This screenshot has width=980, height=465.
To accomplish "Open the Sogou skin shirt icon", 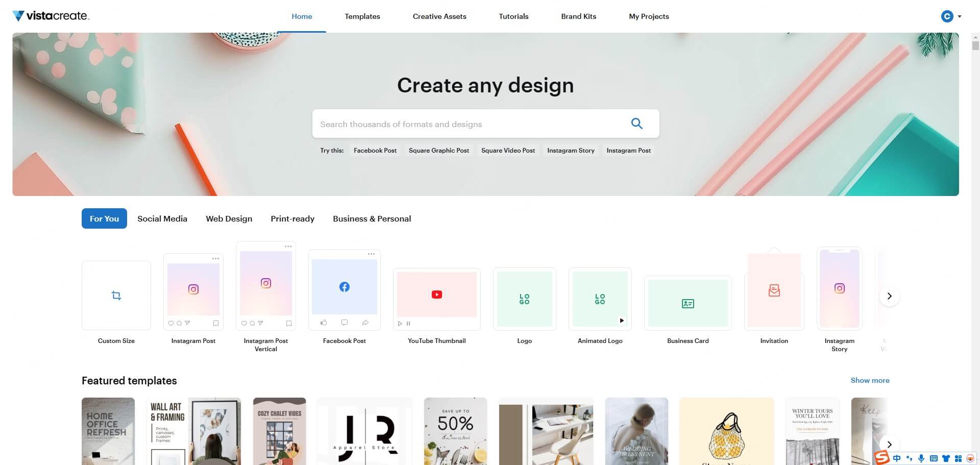I will pyautogui.click(x=946, y=458).
